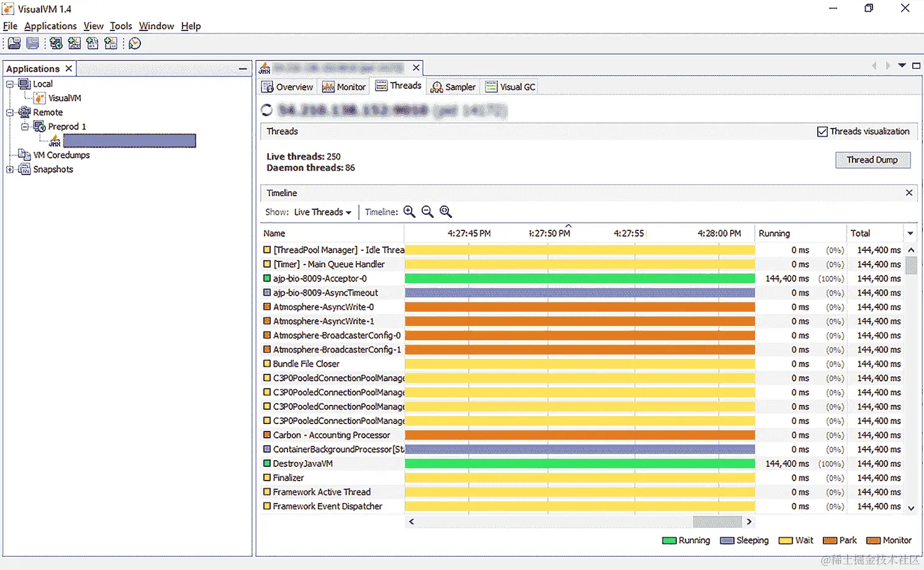
Task: Zoom in the threads timeline
Action: 409,212
